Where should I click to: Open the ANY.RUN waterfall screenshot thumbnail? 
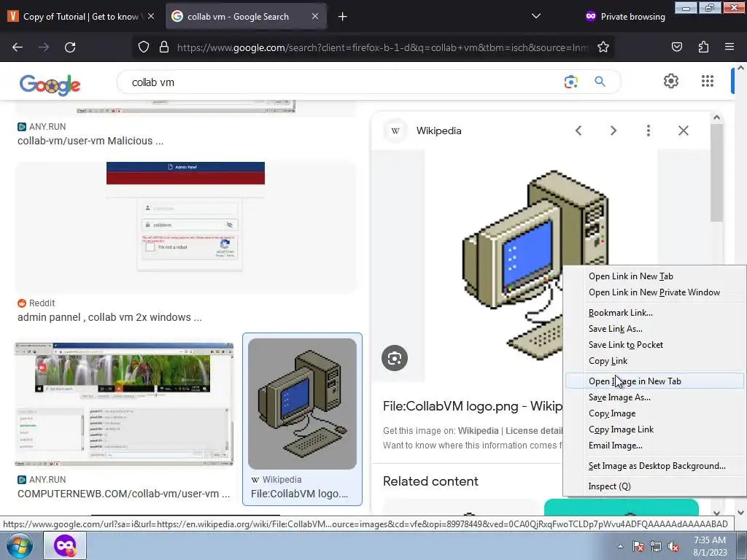124,404
